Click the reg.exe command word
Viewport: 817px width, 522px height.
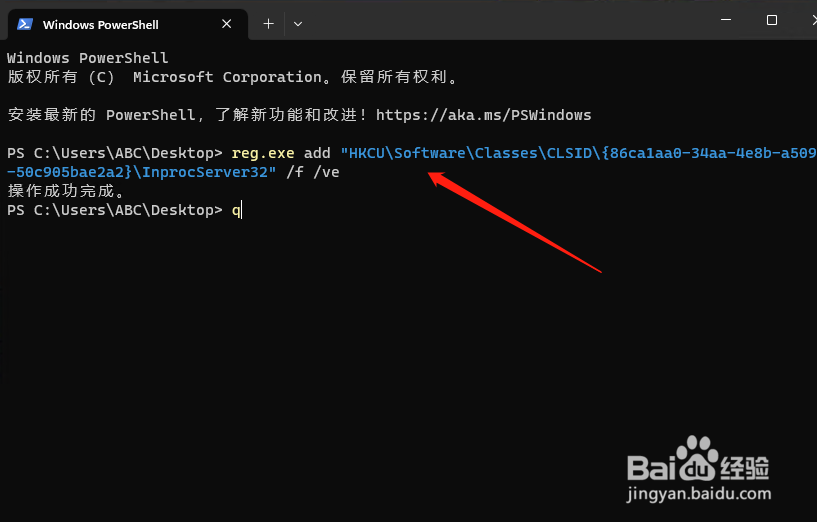[263, 153]
